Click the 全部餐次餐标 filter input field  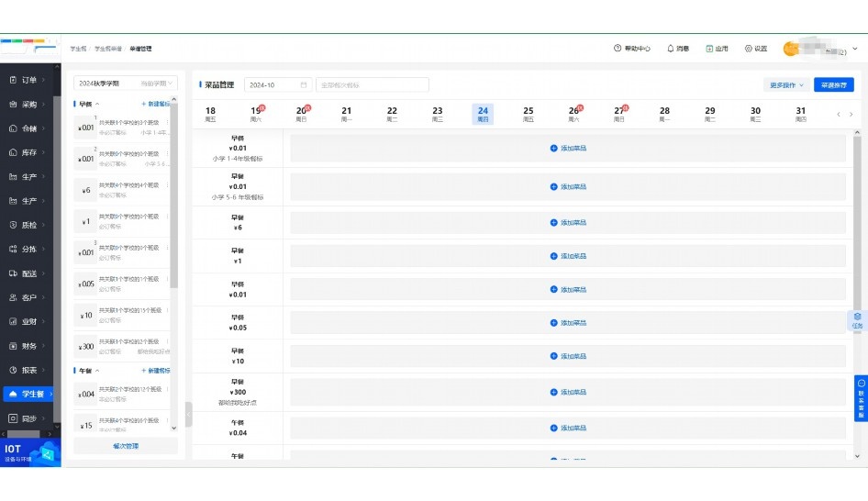point(372,85)
